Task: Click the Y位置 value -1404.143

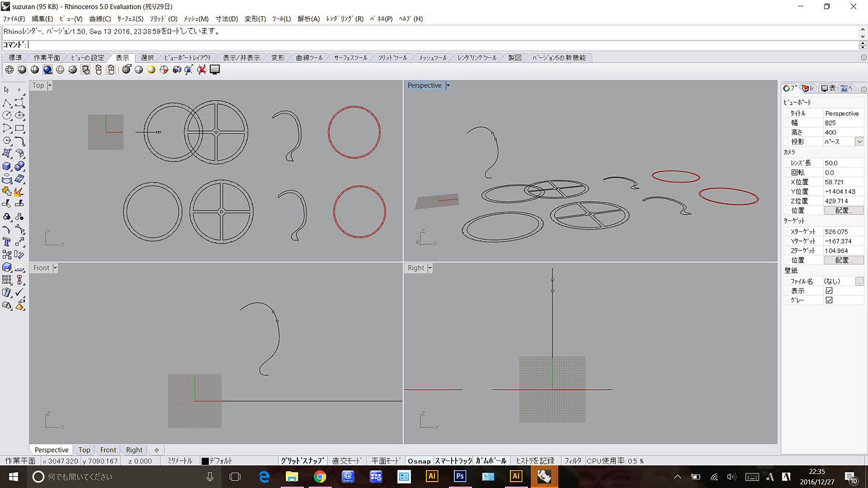Action: click(843, 191)
